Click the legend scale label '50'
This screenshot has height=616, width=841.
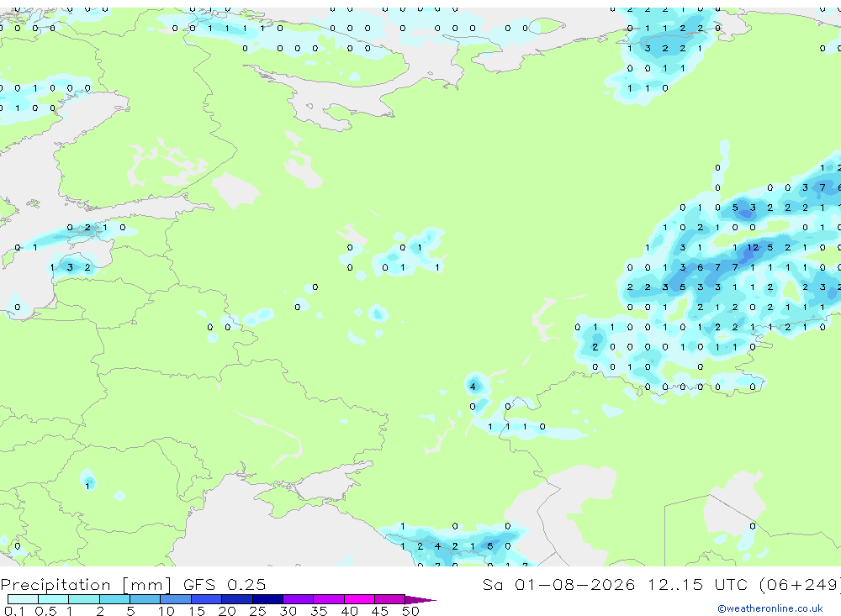coord(410,611)
